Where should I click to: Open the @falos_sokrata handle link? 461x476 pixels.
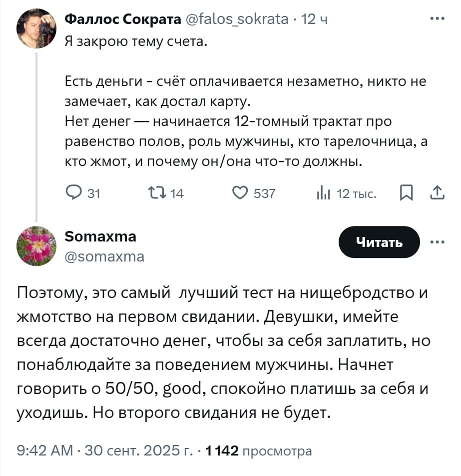coord(237,19)
